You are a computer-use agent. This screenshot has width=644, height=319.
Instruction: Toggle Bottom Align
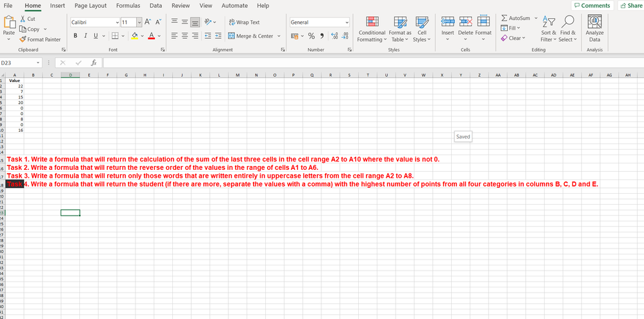pos(195,22)
